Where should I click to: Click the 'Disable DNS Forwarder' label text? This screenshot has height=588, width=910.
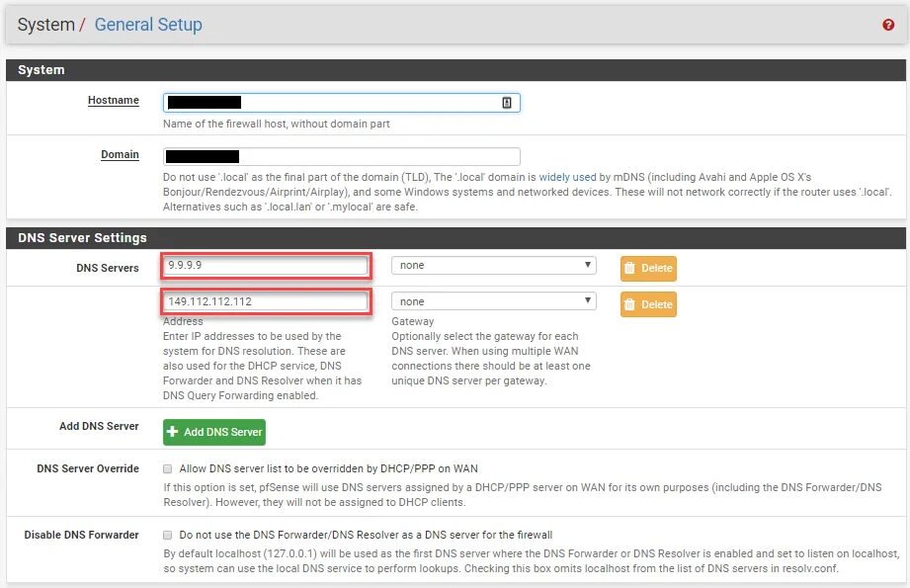(81, 535)
